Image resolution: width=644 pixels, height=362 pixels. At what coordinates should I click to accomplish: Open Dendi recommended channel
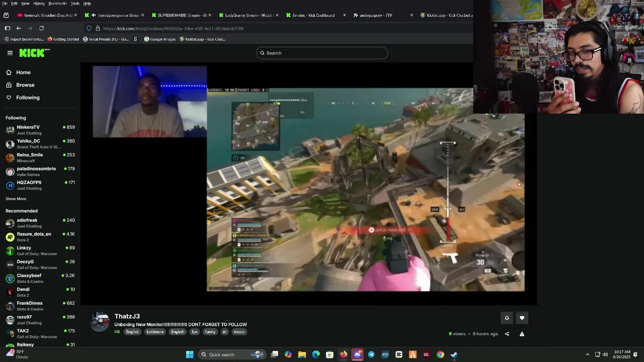[x=40, y=292]
